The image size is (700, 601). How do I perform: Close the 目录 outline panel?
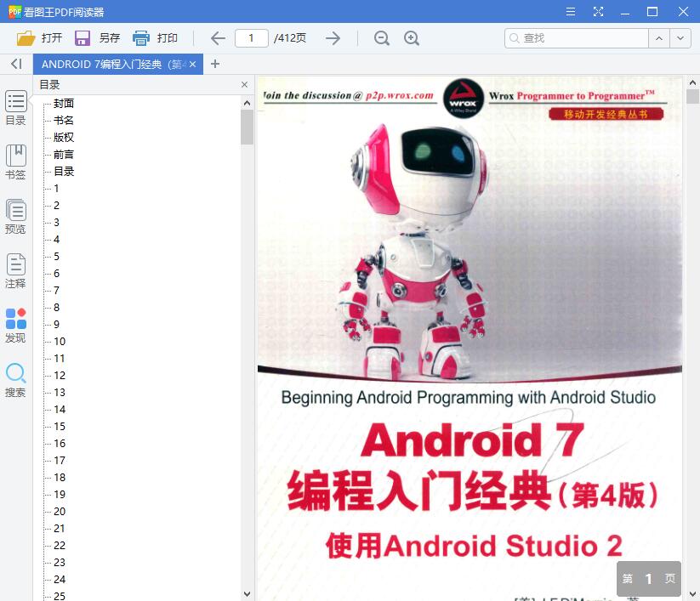click(x=244, y=85)
